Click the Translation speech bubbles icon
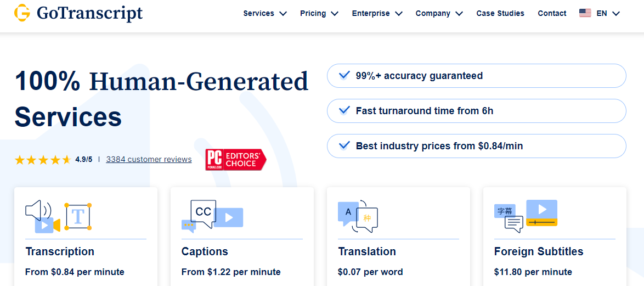Screen dimensions: 644x286 358,216
